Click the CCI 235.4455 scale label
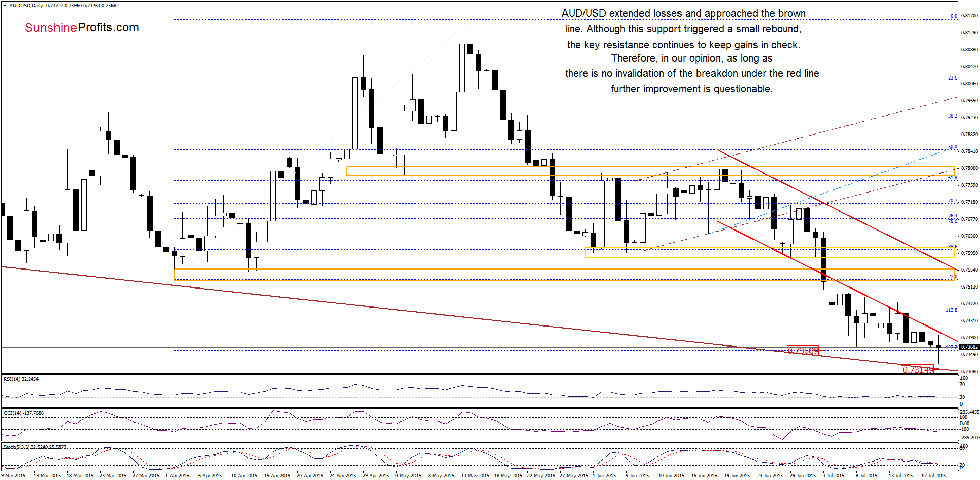The width and height of the screenshot is (980, 480). point(970,412)
